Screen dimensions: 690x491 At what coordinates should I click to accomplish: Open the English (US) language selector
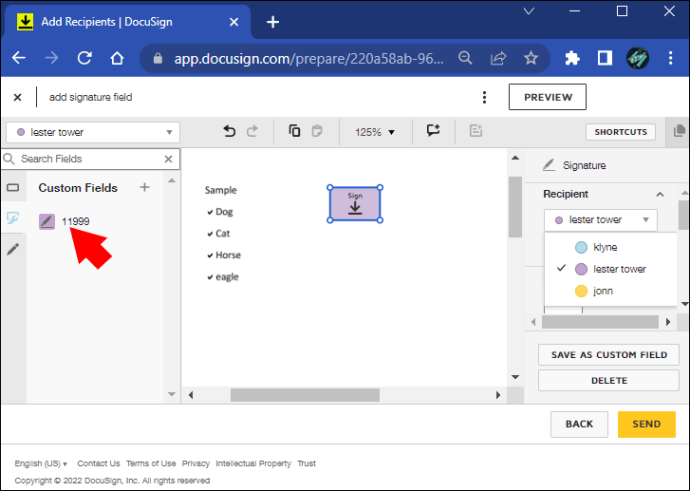click(41, 463)
